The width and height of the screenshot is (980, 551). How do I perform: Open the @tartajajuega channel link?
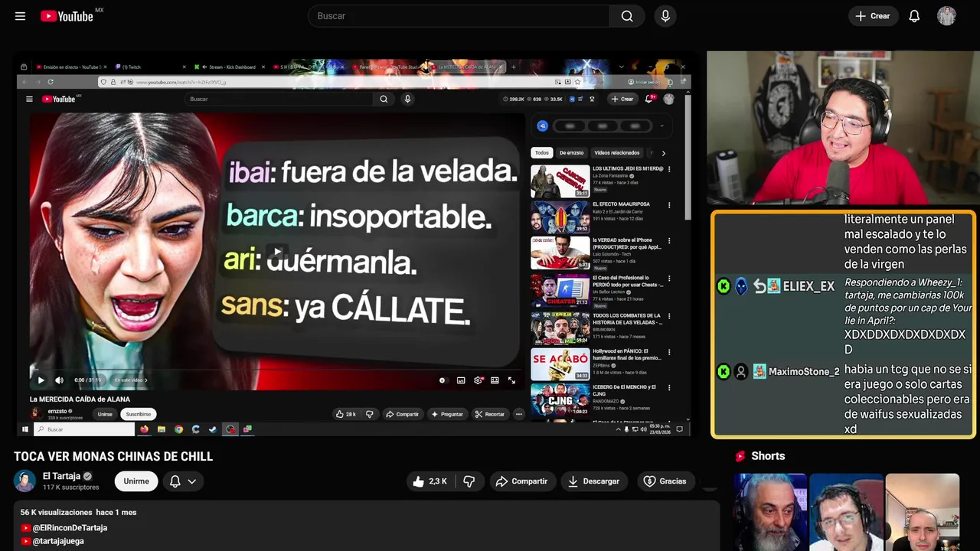[58, 541]
